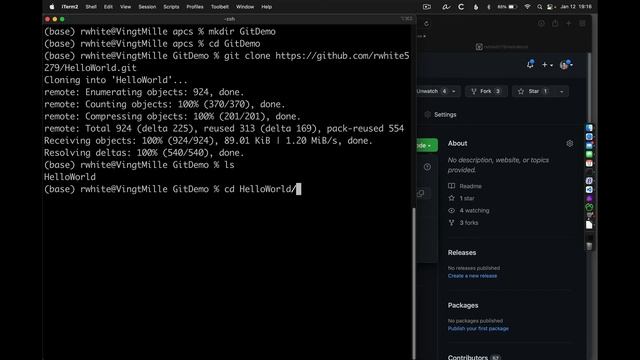Click the browser downloads icon
This screenshot has height=360, width=640.
tap(541, 24)
